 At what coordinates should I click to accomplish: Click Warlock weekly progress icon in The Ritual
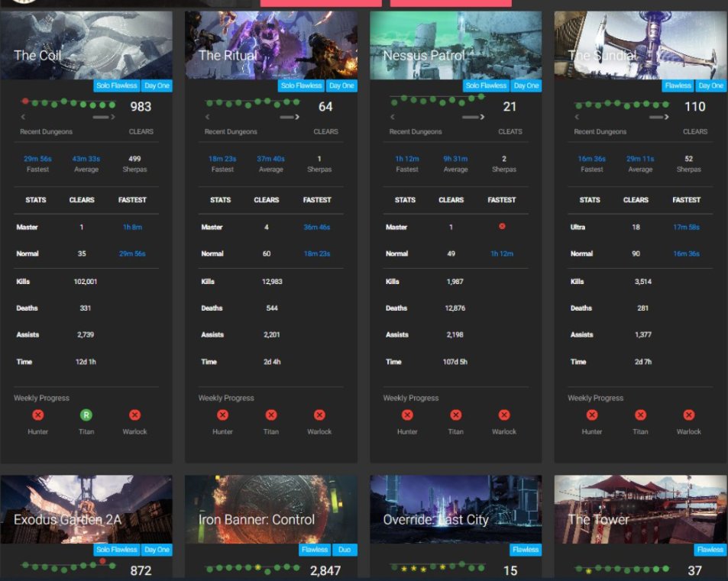coord(319,415)
